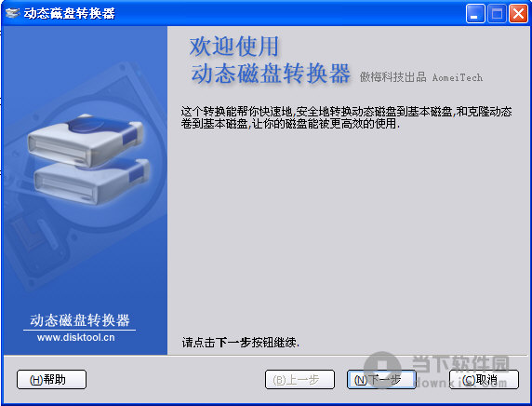Click the lower disk drive in the illustration

click(x=91, y=182)
